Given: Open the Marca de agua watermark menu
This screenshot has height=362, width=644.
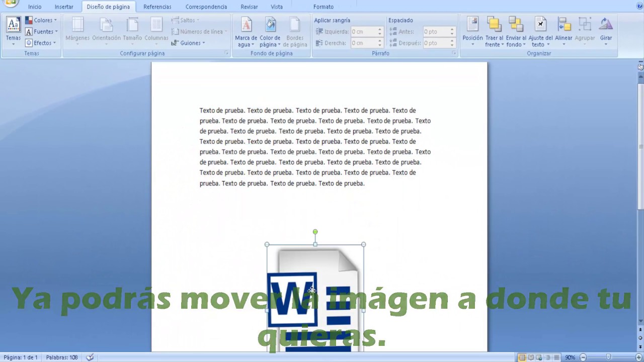Looking at the screenshot, I should pos(246,32).
